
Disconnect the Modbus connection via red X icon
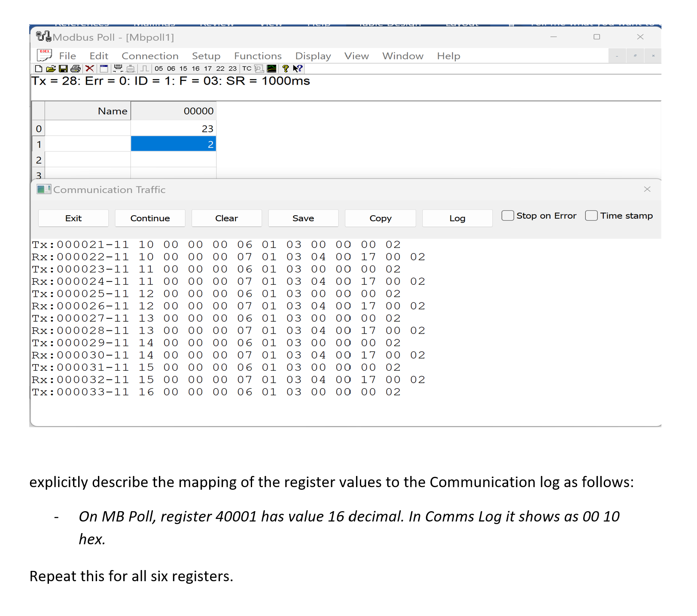point(89,69)
